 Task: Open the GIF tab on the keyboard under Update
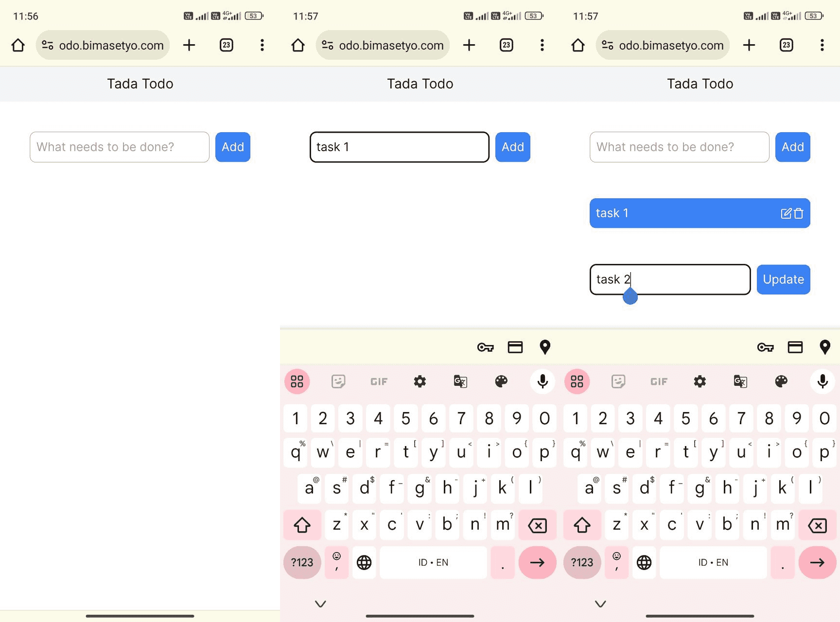coord(659,381)
